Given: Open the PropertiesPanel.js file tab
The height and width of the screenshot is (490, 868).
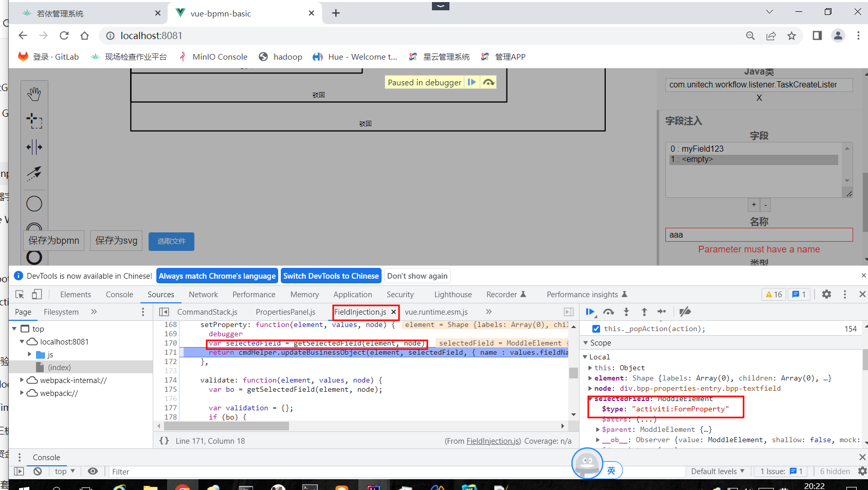Looking at the screenshot, I should coord(285,312).
